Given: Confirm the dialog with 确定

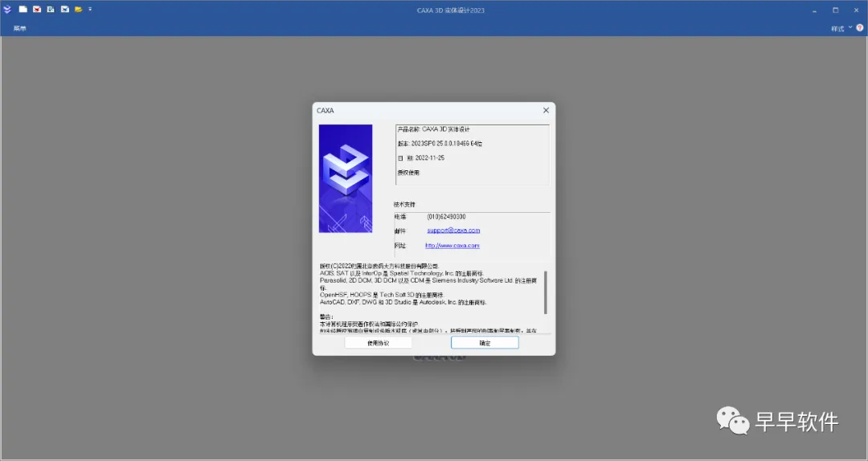Looking at the screenshot, I should tap(485, 343).
